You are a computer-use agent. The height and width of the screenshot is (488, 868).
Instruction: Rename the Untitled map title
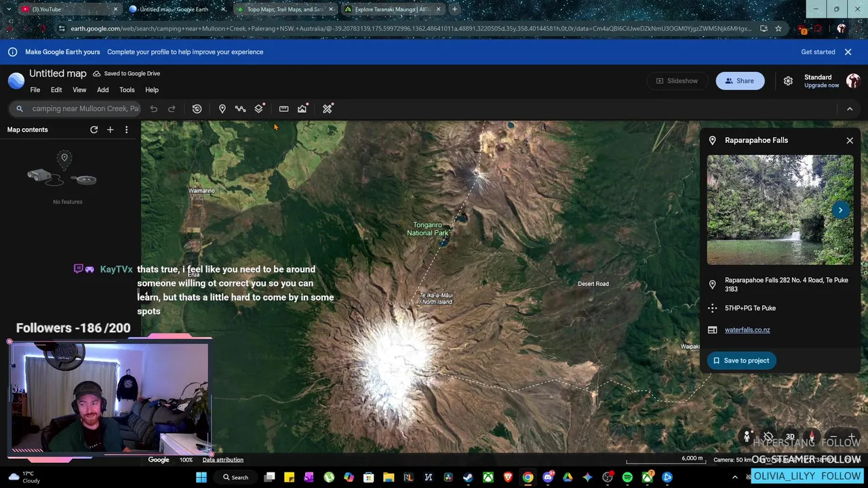click(x=58, y=73)
